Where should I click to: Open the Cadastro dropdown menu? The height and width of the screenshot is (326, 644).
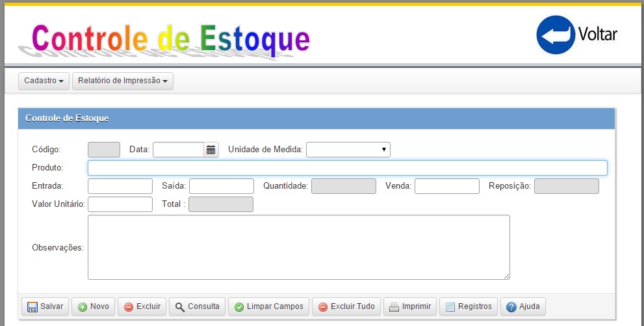(x=44, y=81)
